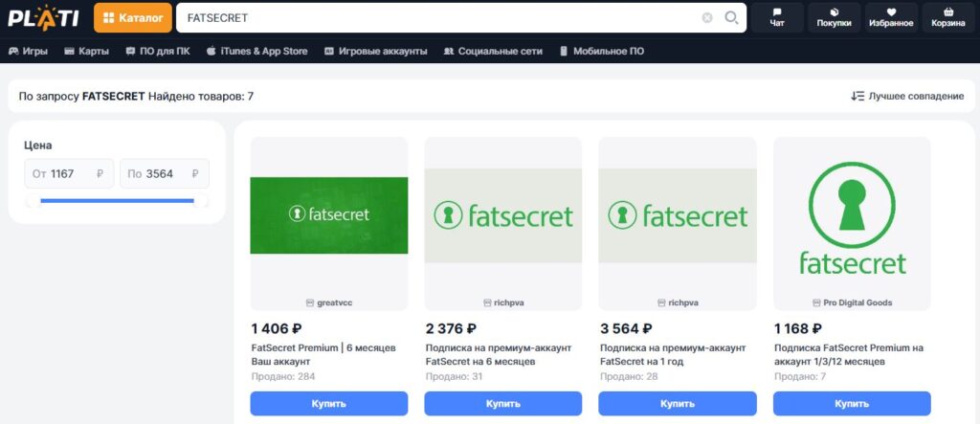This screenshot has height=424, width=980.
Task: Open Подписка на премиум-аккаунт на 6 месяцев title
Action: [499, 354]
